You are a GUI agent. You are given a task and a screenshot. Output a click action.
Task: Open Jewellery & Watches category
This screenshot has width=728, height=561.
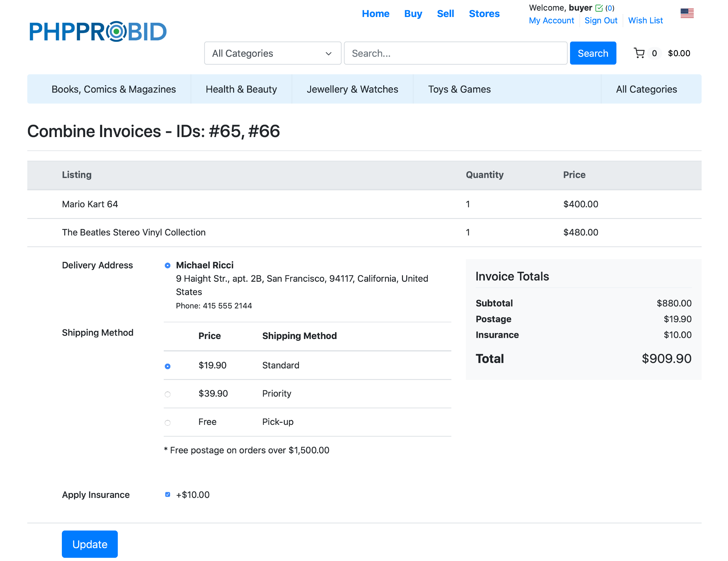pyautogui.click(x=352, y=89)
